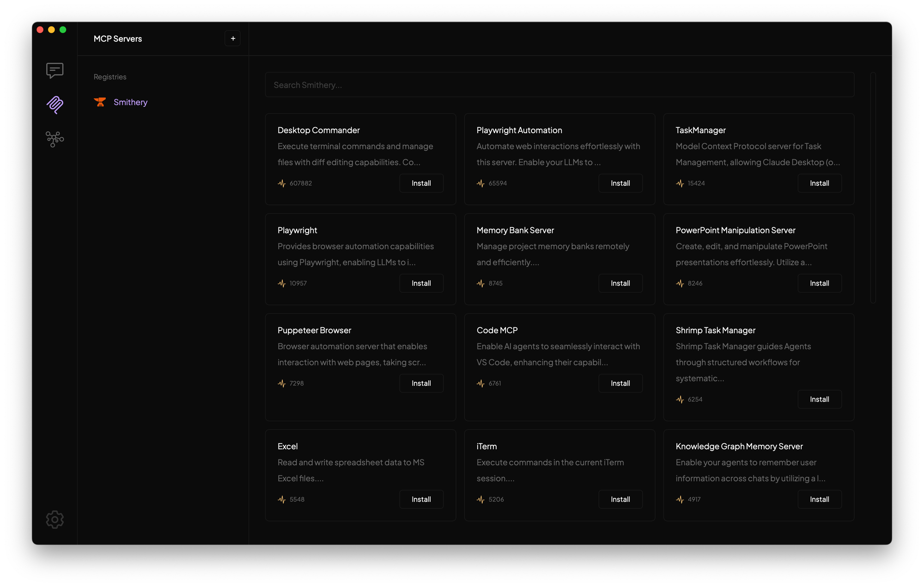Install PowerPoint Manipulation Server
This screenshot has width=924, height=587.
(x=820, y=283)
